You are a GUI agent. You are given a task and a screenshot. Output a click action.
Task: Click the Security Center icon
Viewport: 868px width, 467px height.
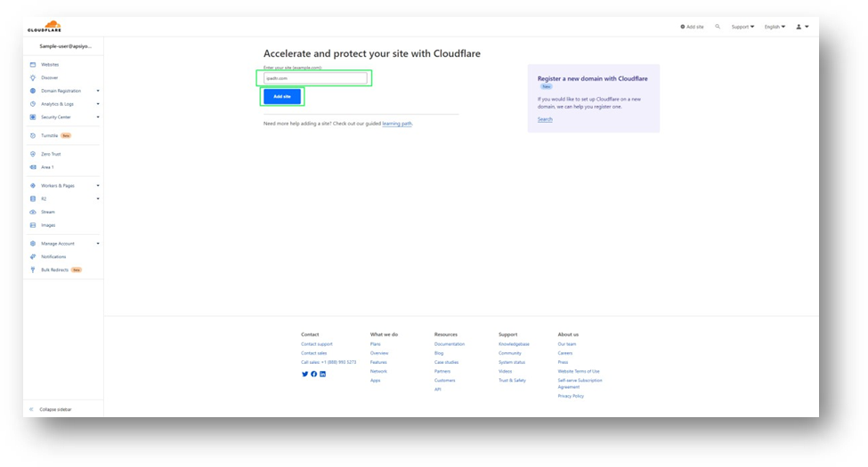pyautogui.click(x=33, y=117)
